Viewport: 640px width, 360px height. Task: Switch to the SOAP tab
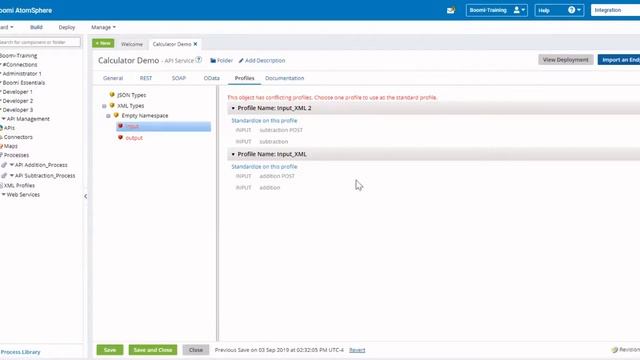[179, 78]
